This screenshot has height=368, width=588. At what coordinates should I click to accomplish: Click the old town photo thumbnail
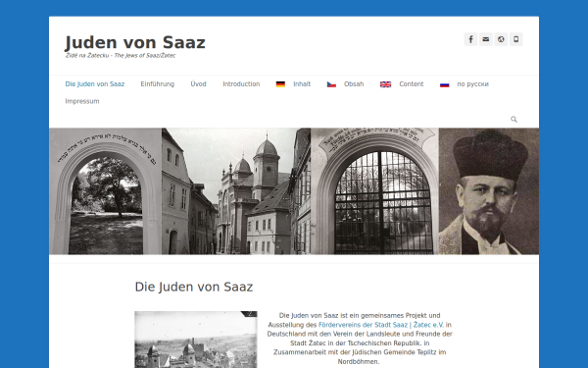tap(196, 340)
